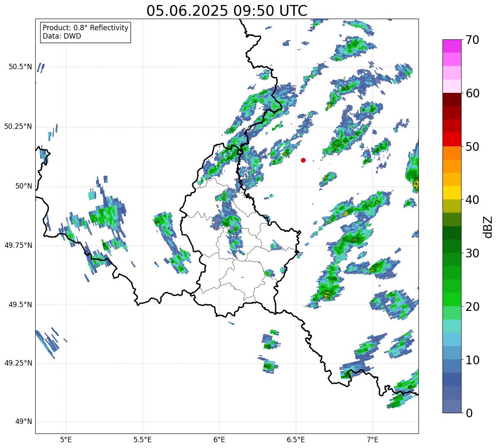Click the 49.75°N latitude label

[x=18, y=245]
